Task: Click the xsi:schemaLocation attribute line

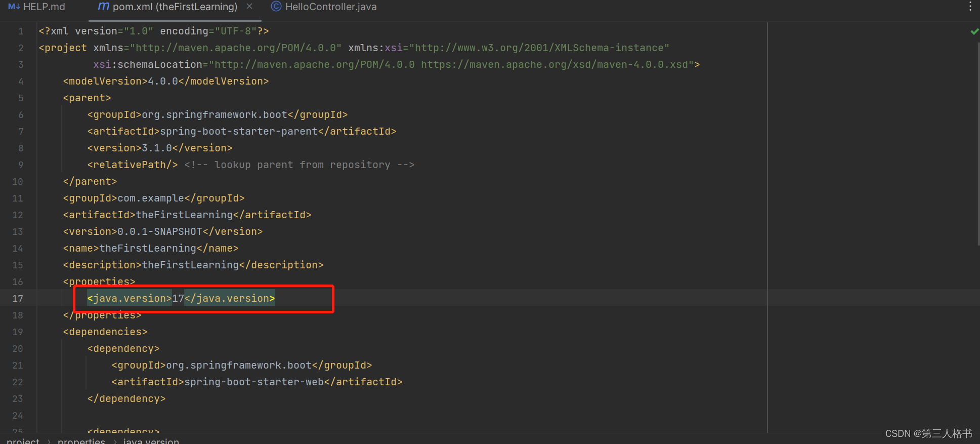Action: click(397, 64)
